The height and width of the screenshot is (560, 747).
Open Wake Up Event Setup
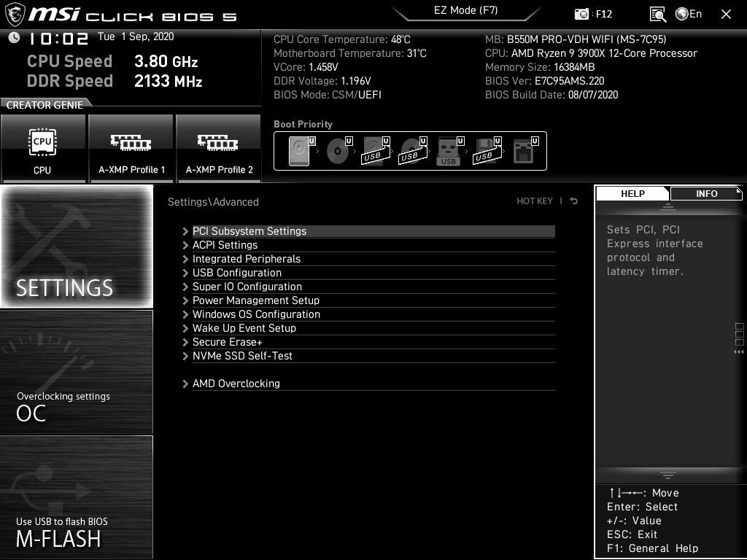coord(373,327)
